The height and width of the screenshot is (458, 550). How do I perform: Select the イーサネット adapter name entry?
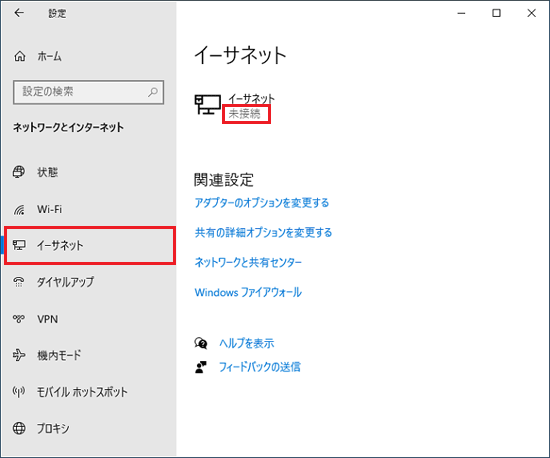click(251, 99)
